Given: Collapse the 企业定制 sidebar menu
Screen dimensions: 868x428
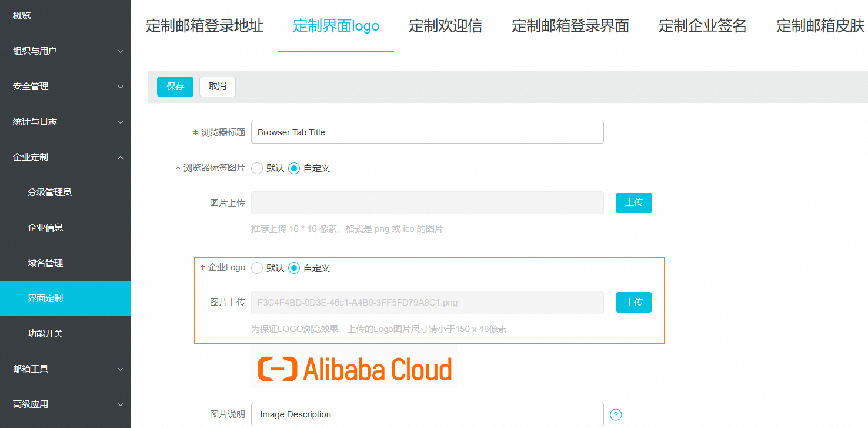Looking at the screenshot, I should click(x=65, y=157).
